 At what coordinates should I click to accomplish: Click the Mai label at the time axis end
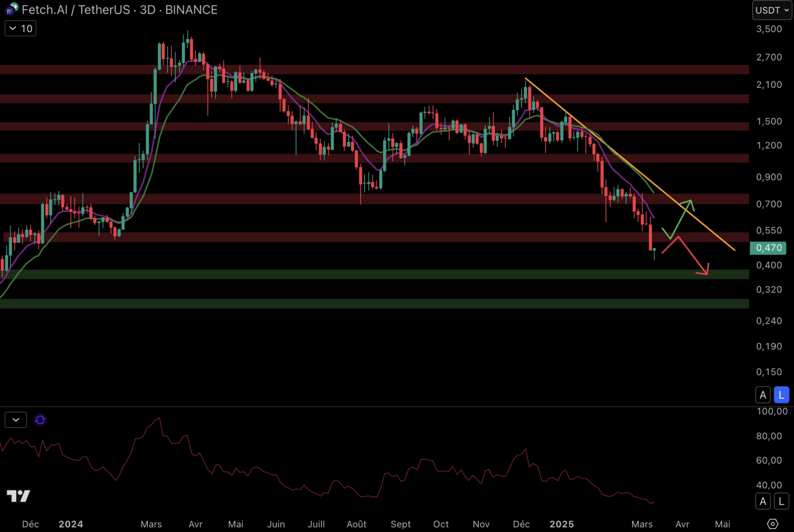pyautogui.click(x=723, y=524)
